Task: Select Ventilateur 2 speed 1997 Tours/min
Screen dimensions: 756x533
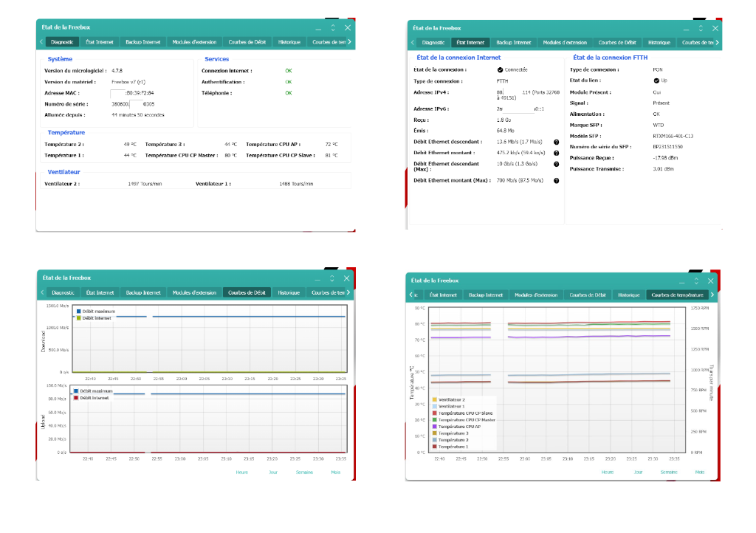Action: [145, 184]
